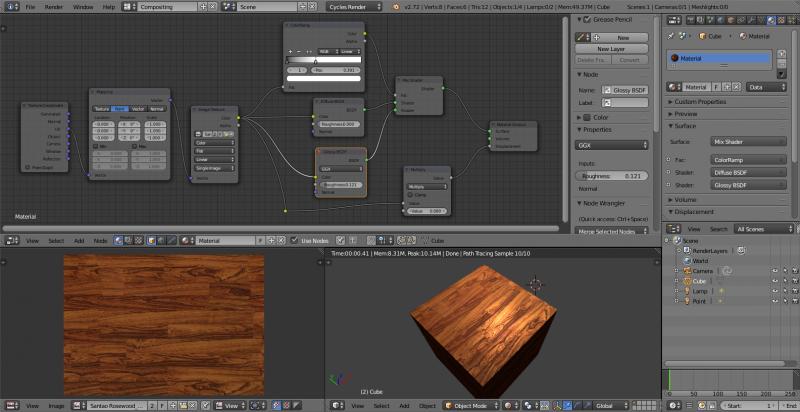Click the shader nodes tree type icon
Viewport: 800px width, 412px height.
[x=120, y=241]
